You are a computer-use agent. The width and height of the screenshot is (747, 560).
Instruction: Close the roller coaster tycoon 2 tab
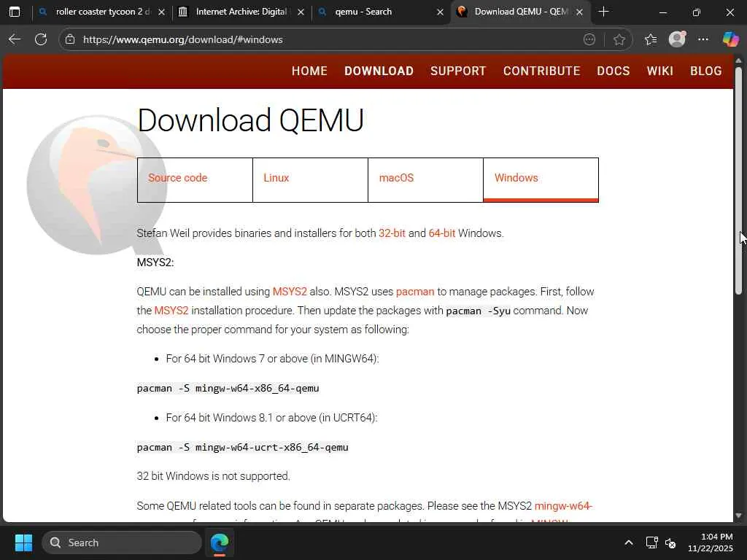161,12
